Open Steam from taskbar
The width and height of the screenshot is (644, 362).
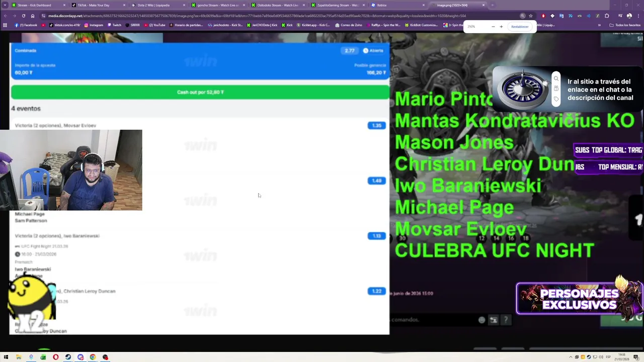tap(68, 357)
